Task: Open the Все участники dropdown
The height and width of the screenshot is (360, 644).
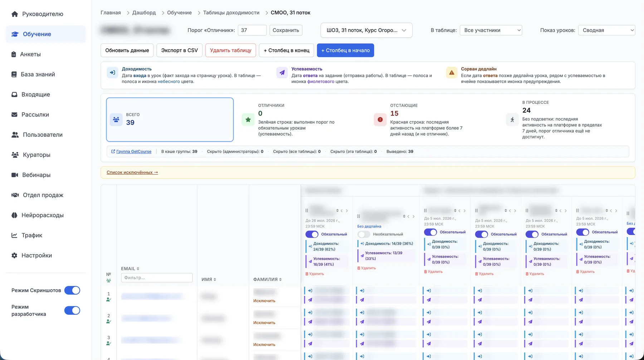Action: [x=491, y=30]
